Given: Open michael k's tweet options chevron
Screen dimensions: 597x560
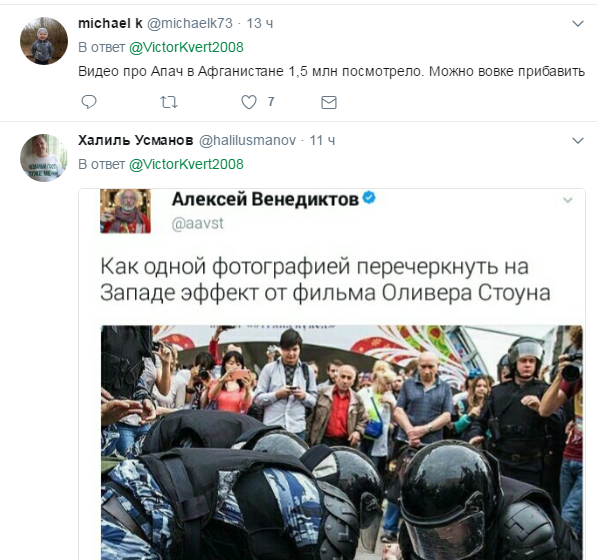Looking at the screenshot, I should click(x=578, y=24).
